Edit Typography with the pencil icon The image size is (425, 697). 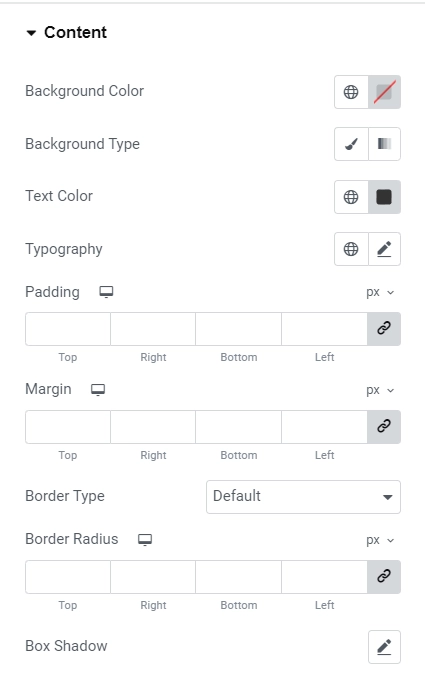(385, 249)
